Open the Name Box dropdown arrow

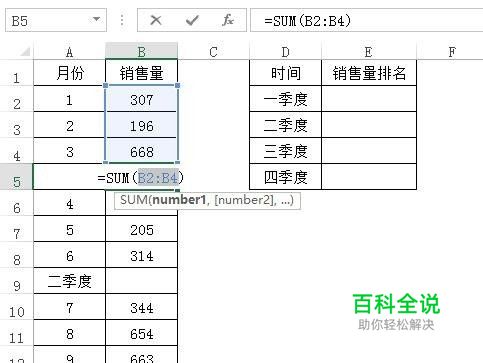(x=96, y=19)
